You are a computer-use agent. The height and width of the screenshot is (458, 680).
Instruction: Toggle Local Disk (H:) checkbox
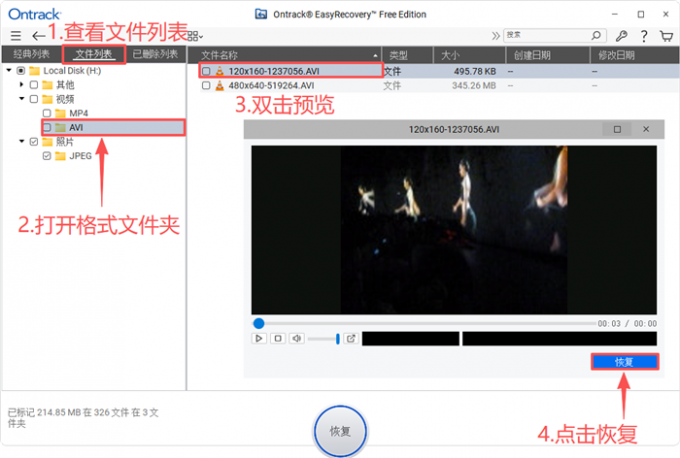[x=20, y=70]
